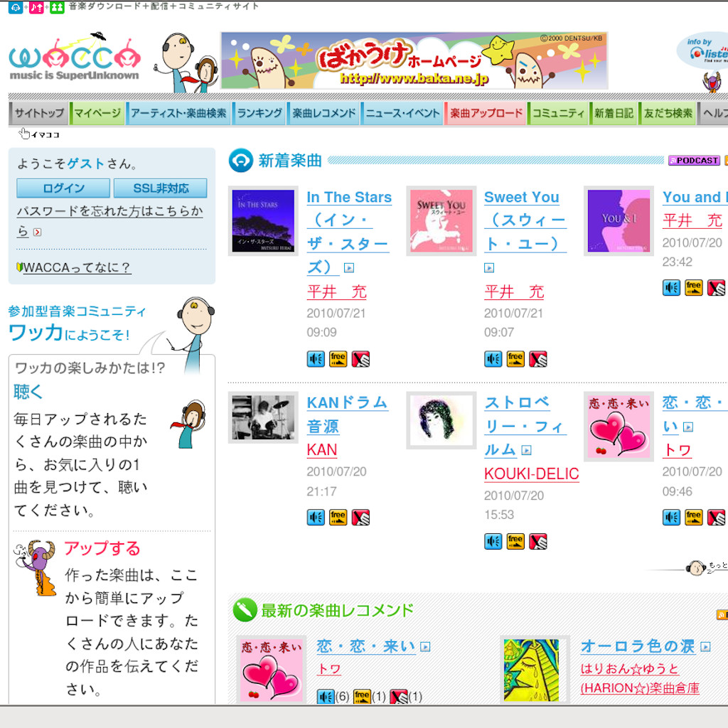Click the speaker icon under recommended 恋・恋・来い
The image size is (728, 728).
(x=326, y=697)
